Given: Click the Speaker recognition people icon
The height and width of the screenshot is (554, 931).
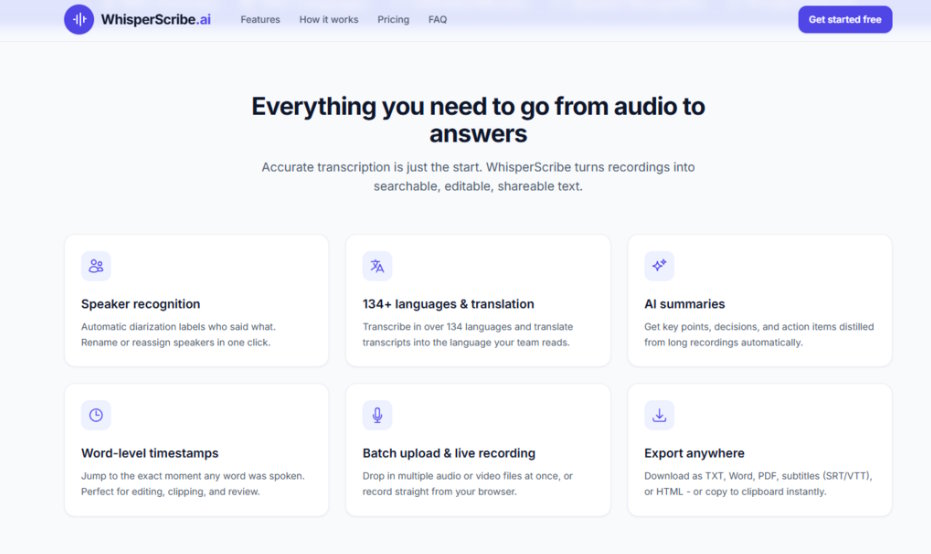Looking at the screenshot, I should [96, 266].
